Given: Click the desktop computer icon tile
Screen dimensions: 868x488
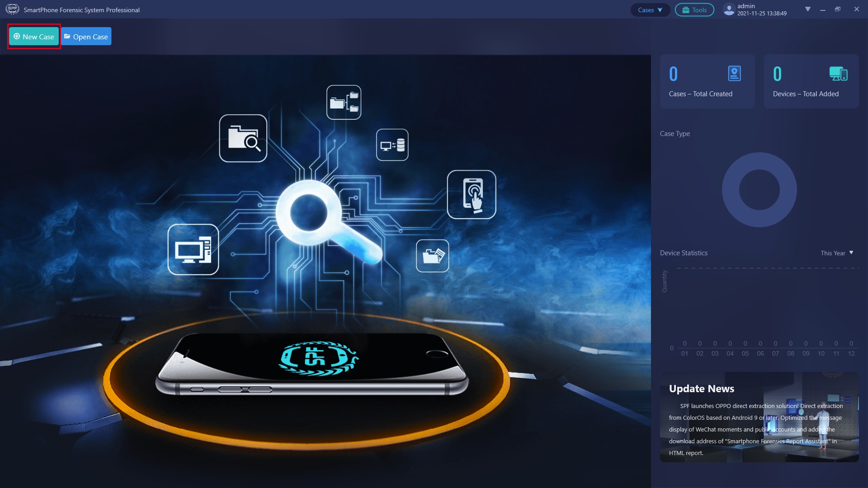Looking at the screenshot, I should [x=193, y=249].
